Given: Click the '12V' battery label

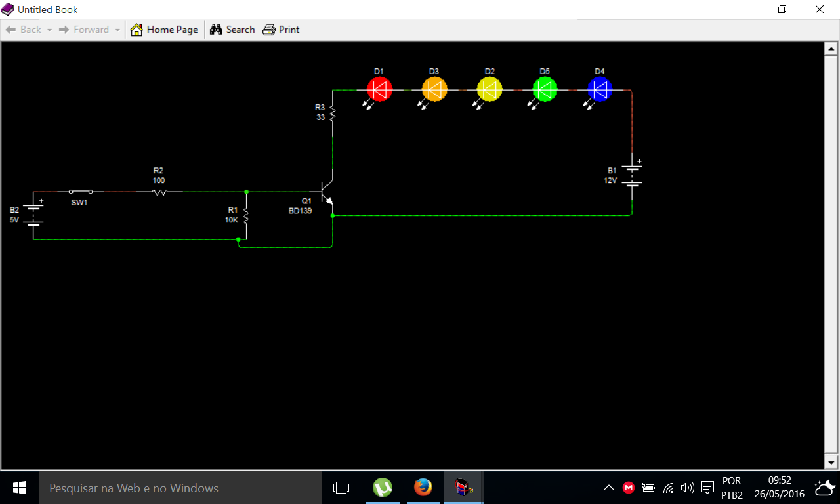Looking at the screenshot, I should click(x=611, y=180).
